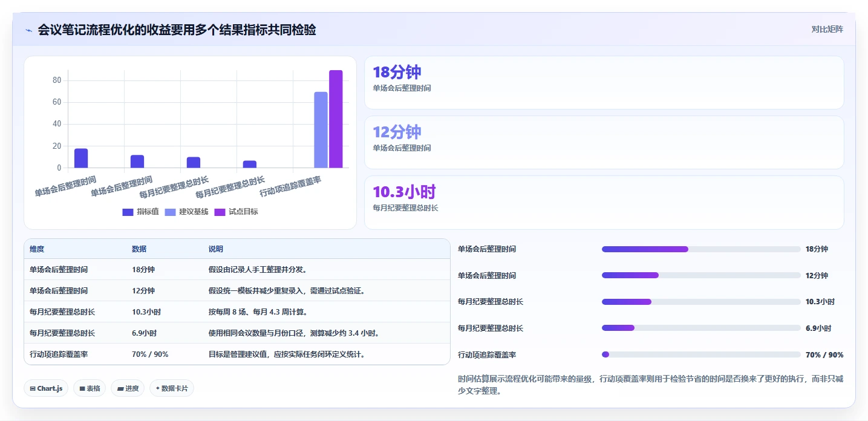Click the progress bar valued 70% / 90%
The image size is (868, 421).
click(701, 354)
